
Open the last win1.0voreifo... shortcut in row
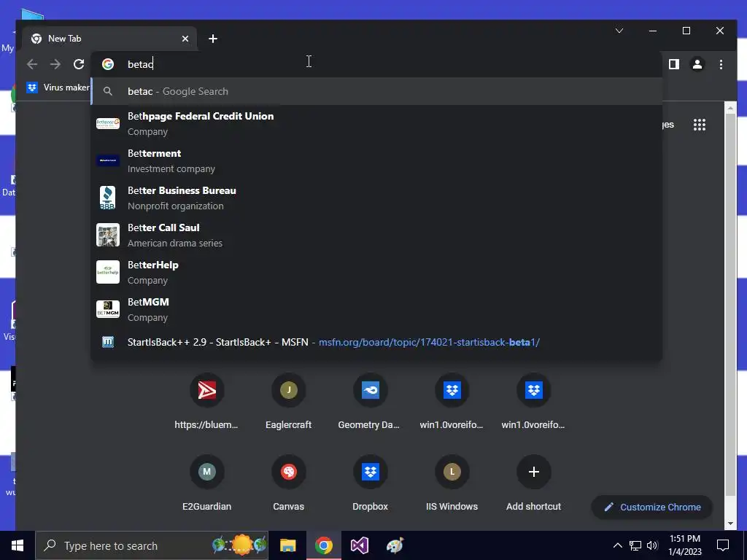pos(533,402)
